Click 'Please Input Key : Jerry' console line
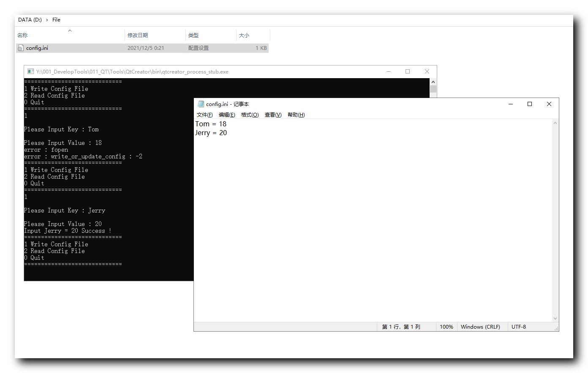 [x=65, y=210]
